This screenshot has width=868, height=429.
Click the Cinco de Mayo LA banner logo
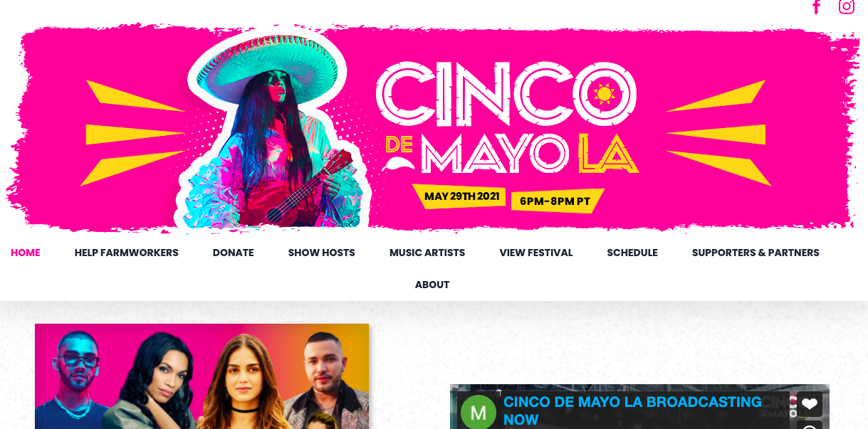[507, 117]
